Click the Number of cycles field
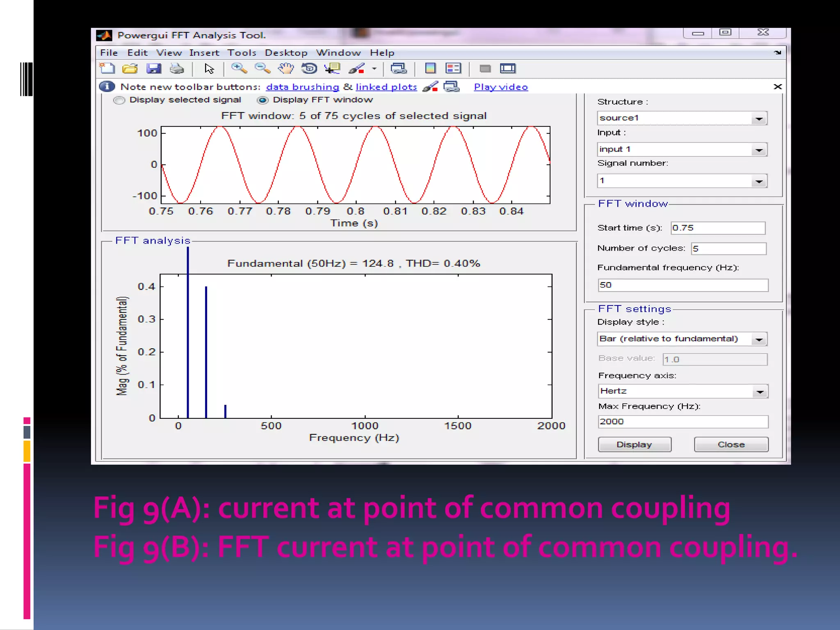The width and height of the screenshot is (840, 630). (x=728, y=249)
